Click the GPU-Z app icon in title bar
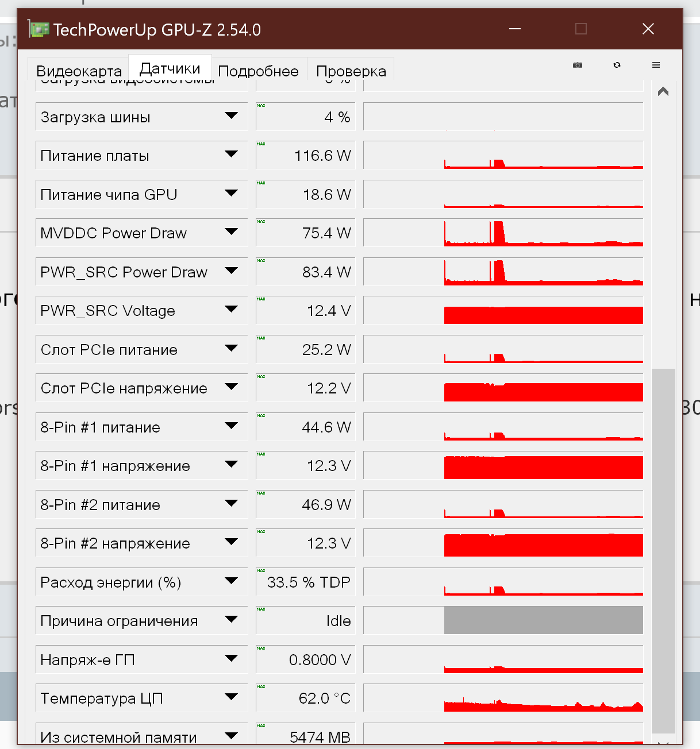This screenshot has height=749, width=700. (39, 29)
